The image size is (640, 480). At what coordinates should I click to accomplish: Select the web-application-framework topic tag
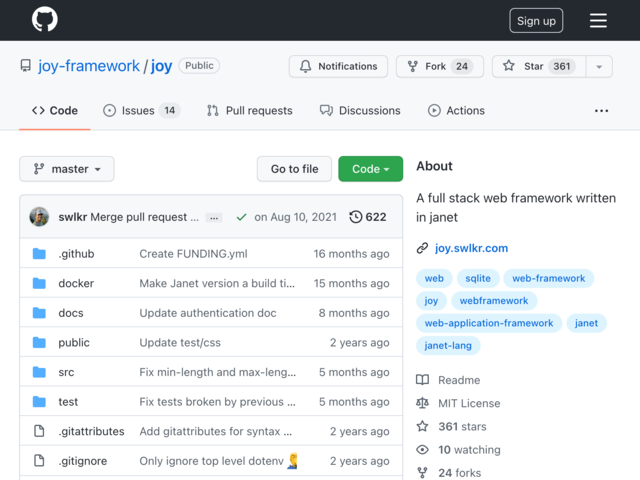489,323
